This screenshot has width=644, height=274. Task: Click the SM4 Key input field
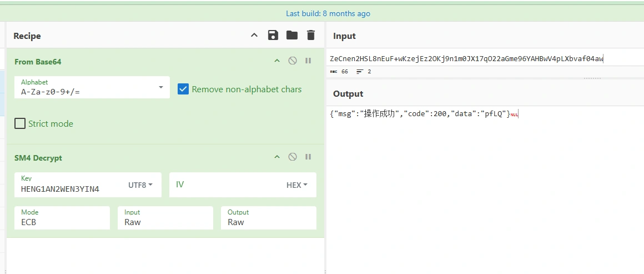pos(69,189)
